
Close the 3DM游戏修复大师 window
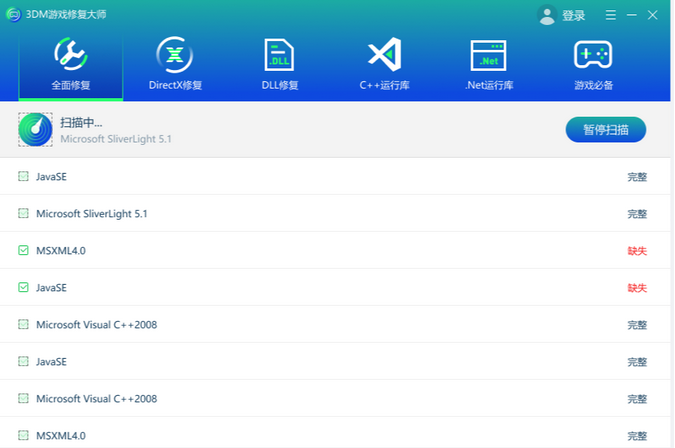point(653,15)
